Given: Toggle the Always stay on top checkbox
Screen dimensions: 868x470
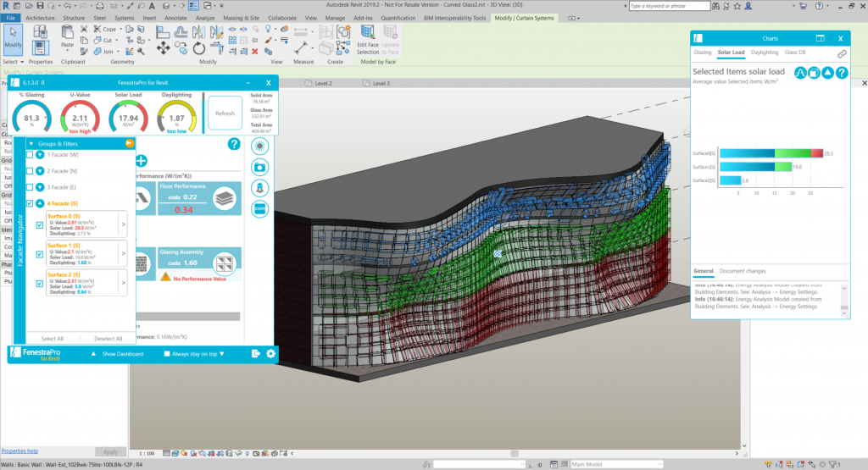Looking at the screenshot, I should [x=167, y=354].
